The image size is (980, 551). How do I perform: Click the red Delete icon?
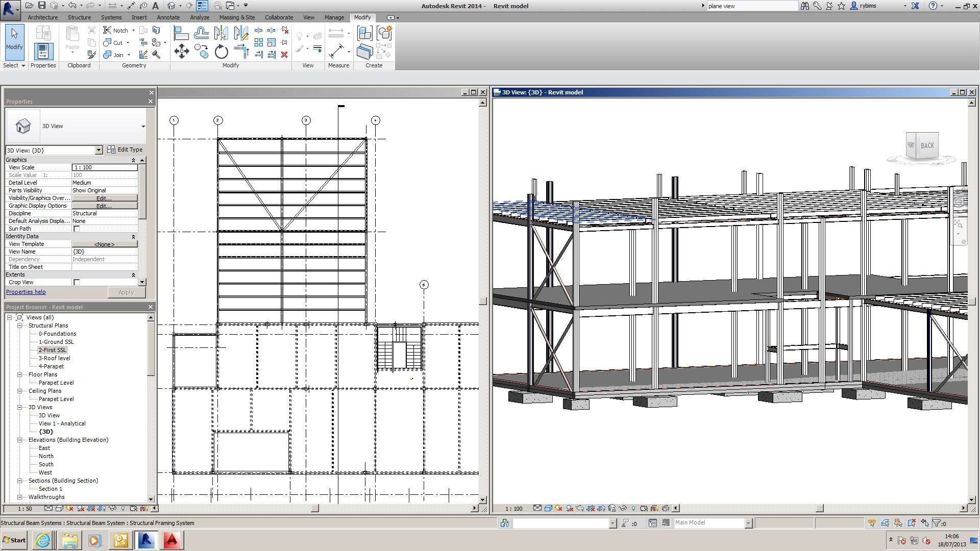point(284,55)
